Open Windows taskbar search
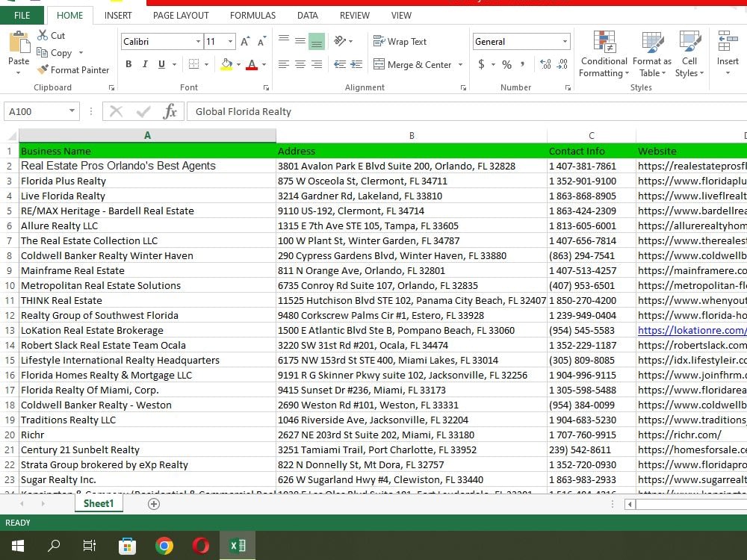 [x=53, y=545]
